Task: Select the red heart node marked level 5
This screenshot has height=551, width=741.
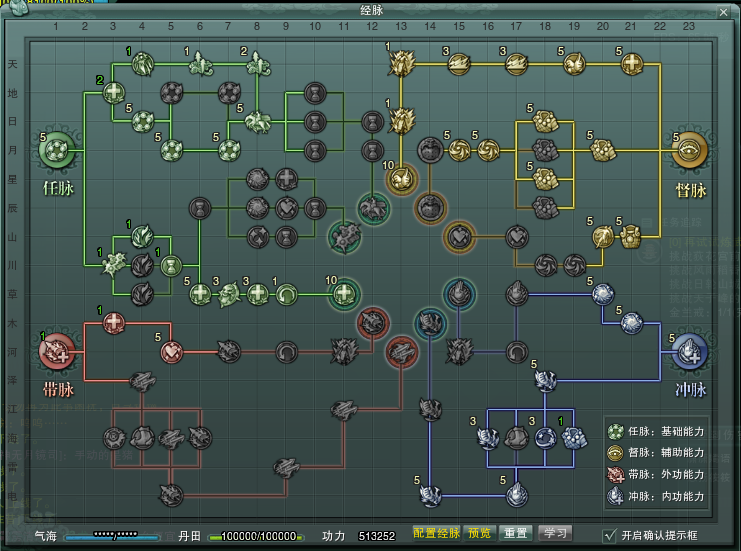Action: [172, 351]
